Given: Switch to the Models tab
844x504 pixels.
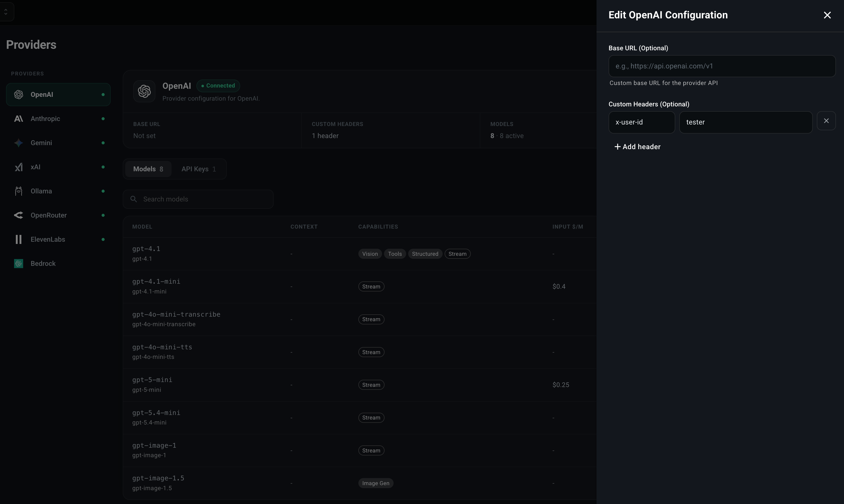Looking at the screenshot, I should point(148,169).
